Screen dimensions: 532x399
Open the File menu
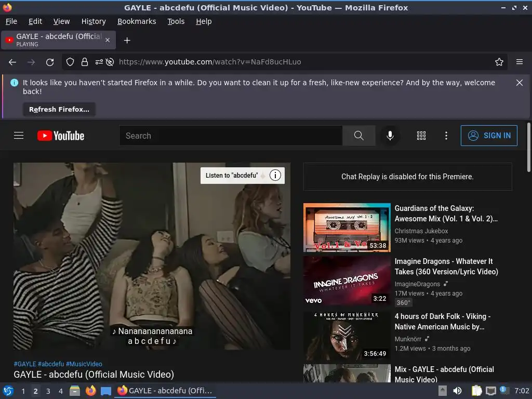[x=11, y=21]
